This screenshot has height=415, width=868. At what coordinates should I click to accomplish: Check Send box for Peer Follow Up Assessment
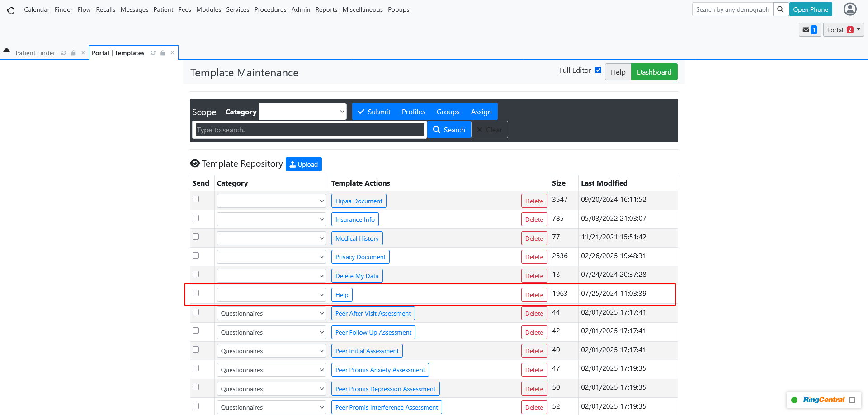pyautogui.click(x=196, y=331)
